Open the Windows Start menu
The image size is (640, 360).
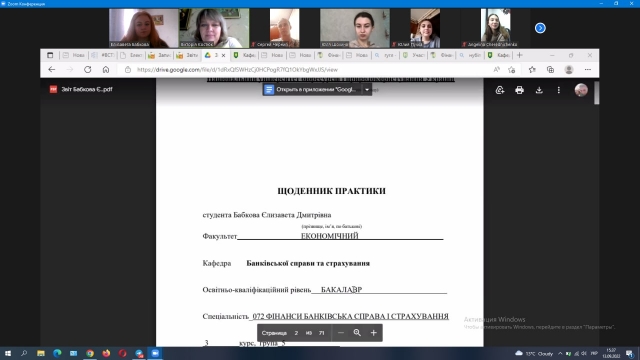click(8, 353)
